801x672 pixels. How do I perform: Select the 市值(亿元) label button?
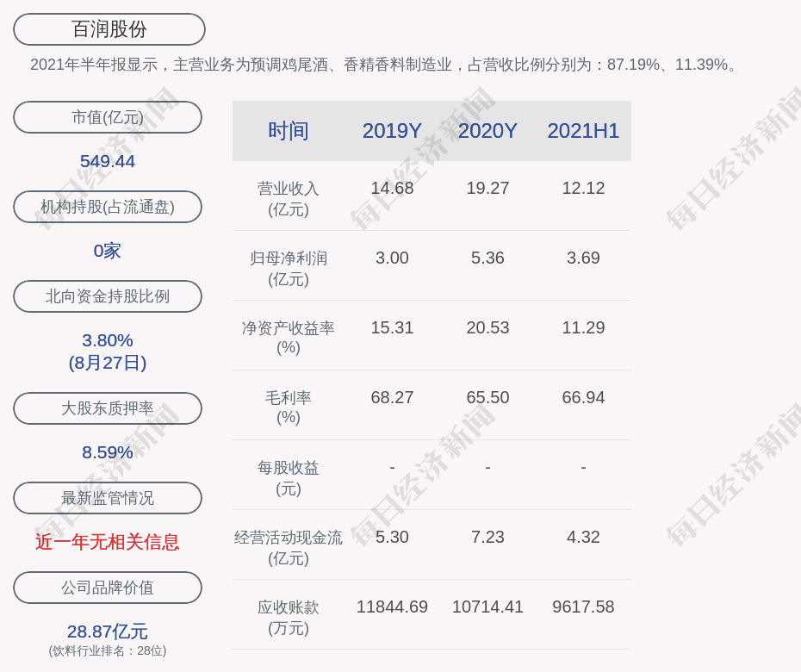[x=108, y=117]
